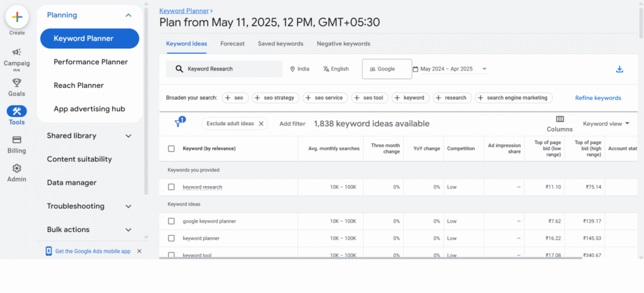Open Campaigns from the sidebar
Viewport: 644px width, 293px height.
[x=17, y=59]
